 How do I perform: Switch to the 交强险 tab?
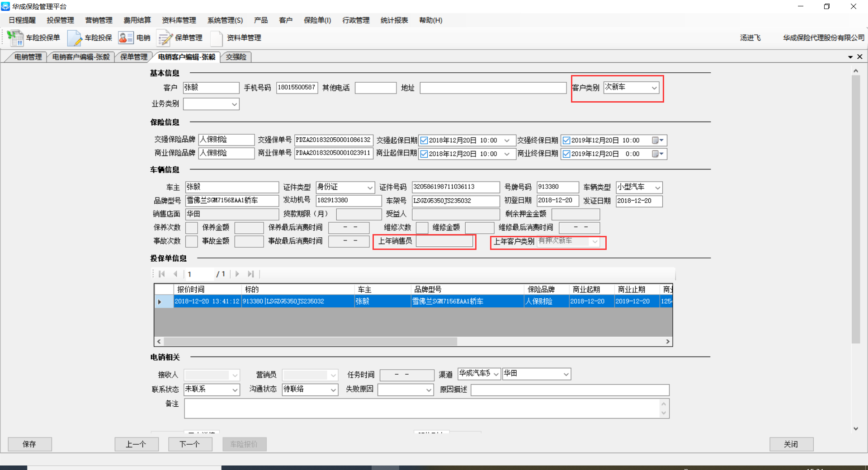pyautogui.click(x=236, y=57)
